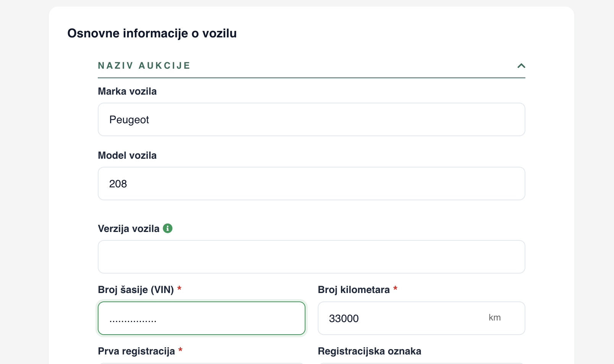Collapse the NAZIV AUKCIJE section chevron
Image resolution: width=614 pixels, height=364 pixels.
coord(521,66)
